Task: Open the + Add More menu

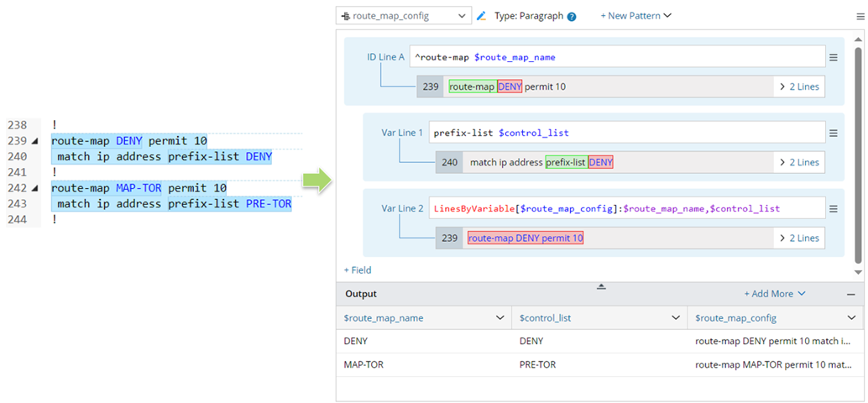Action: point(774,294)
